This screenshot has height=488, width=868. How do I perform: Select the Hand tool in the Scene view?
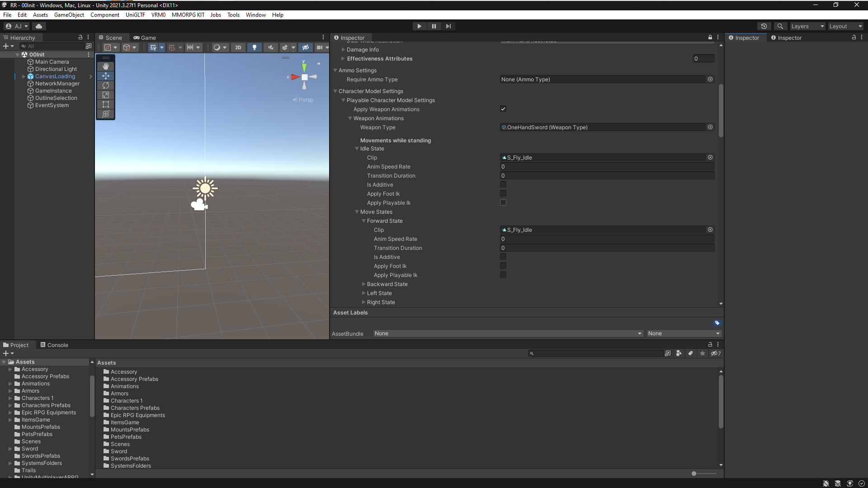105,66
